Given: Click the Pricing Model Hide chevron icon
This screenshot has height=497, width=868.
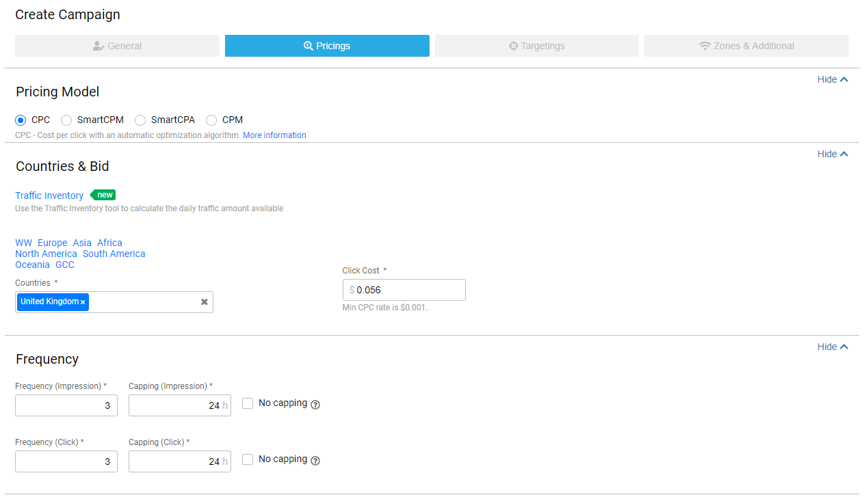Looking at the screenshot, I should pos(844,79).
